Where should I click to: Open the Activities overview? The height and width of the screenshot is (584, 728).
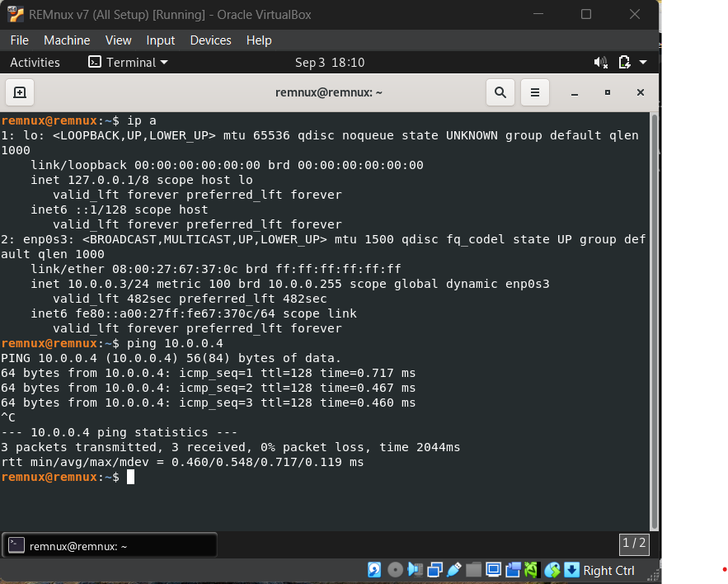pos(35,62)
